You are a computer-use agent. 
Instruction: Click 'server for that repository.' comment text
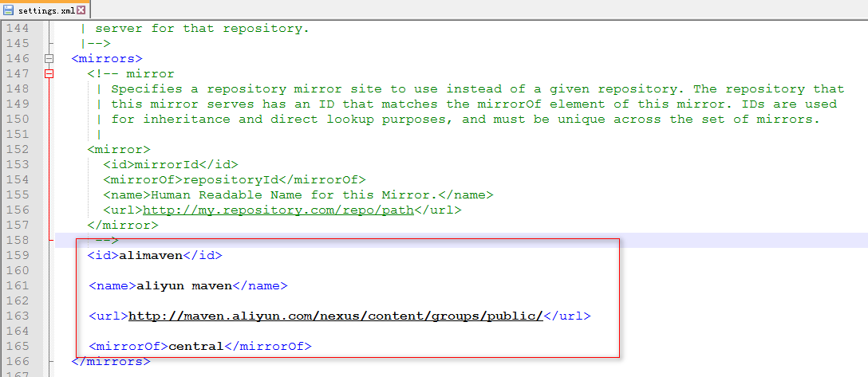(x=202, y=28)
